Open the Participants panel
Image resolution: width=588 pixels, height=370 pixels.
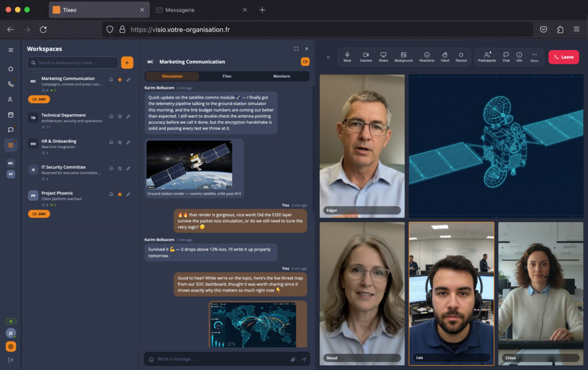487,57
